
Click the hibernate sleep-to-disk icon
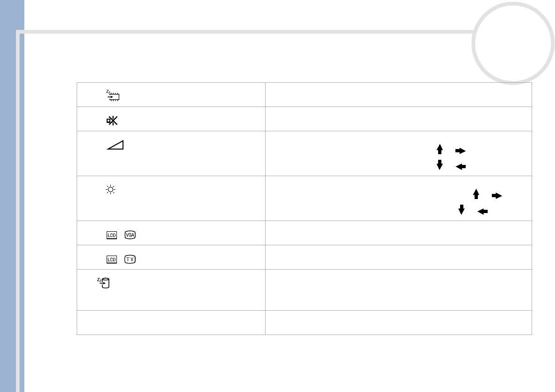pos(104,283)
